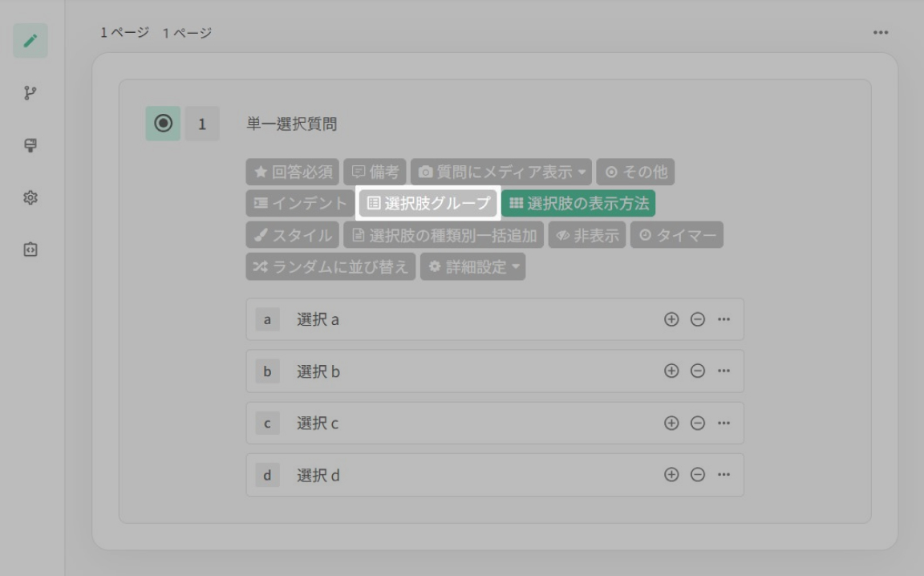Edit the 単一選択質問 question title
The image size is (924, 576).
pyautogui.click(x=292, y=124)
